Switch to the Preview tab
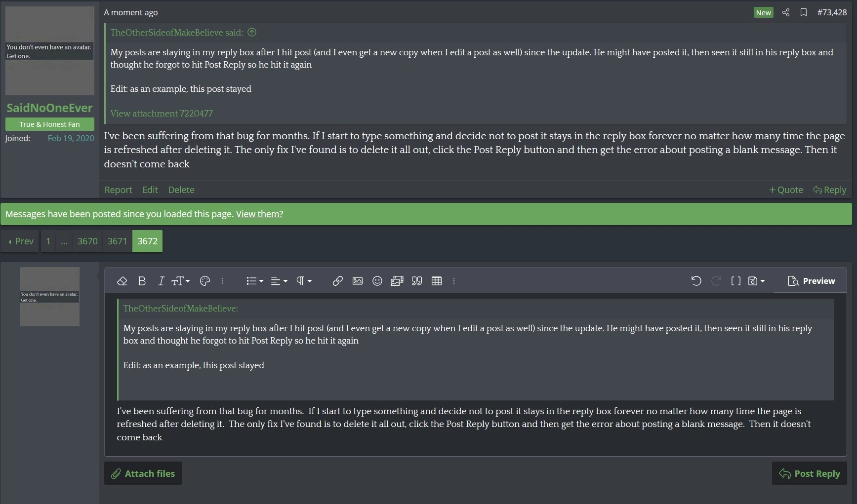This screenshot has height=504, width=857. tap(811, 281)
